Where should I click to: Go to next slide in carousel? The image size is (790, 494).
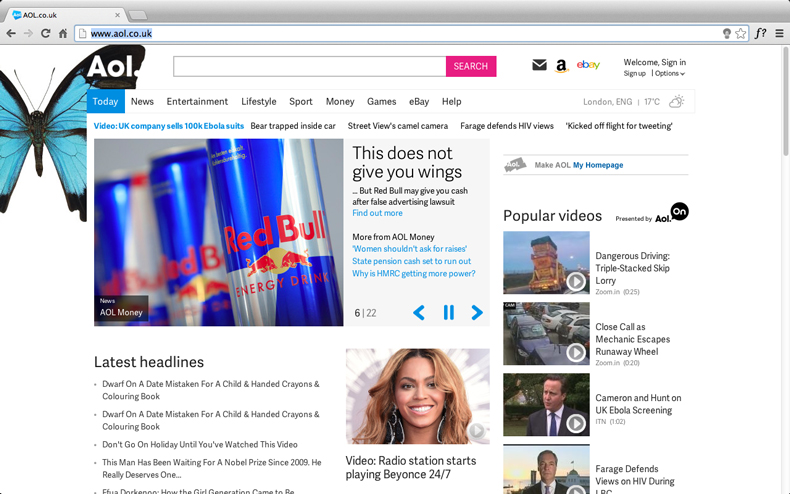tap(477, 313)
